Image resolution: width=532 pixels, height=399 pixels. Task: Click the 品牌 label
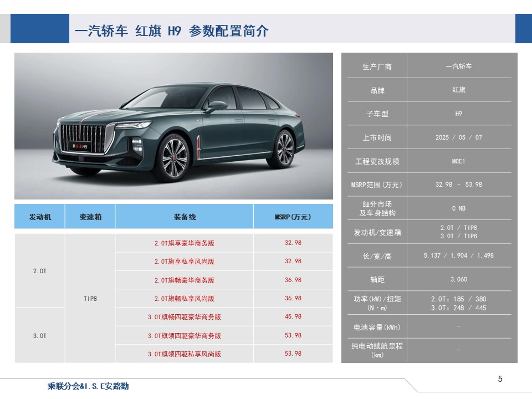[377, 90]
